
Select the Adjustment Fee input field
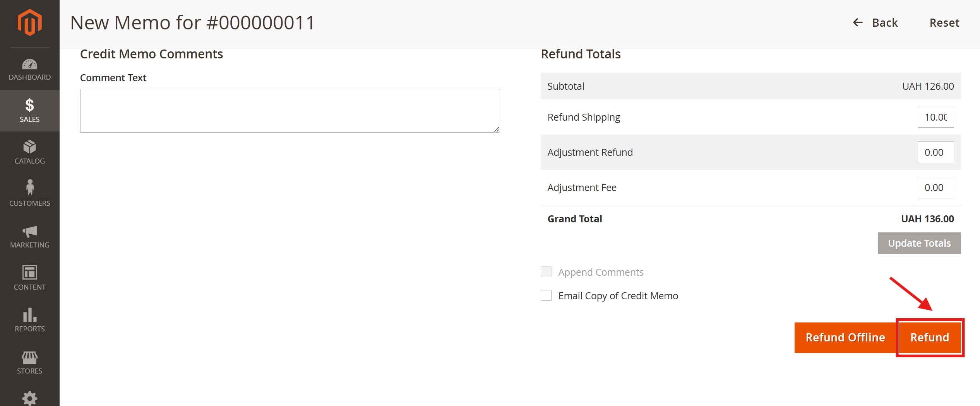tap(935, 188)
